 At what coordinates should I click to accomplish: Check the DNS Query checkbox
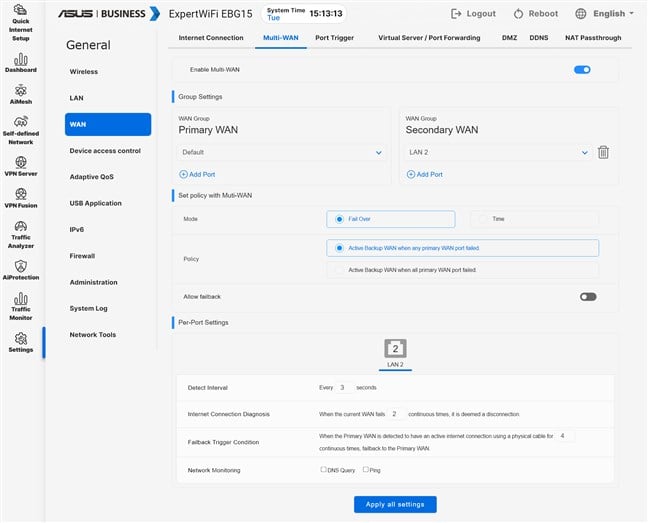tap(323, 469)
